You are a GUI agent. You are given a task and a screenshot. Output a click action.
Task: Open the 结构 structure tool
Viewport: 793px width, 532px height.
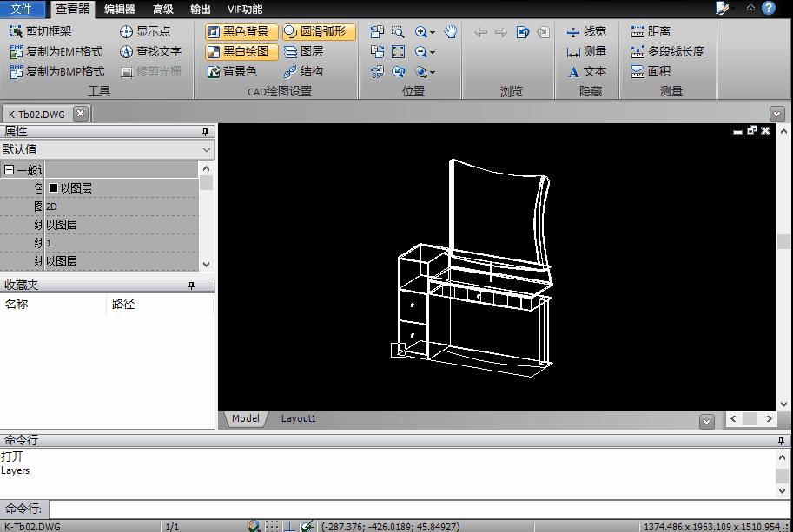tap(303, 71)
